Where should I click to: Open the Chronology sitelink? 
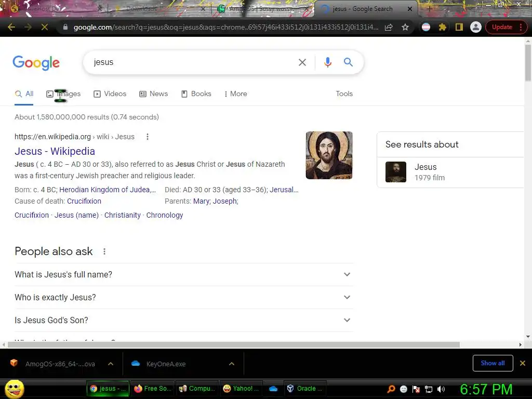pyautogui.click(x=165, y=215)
